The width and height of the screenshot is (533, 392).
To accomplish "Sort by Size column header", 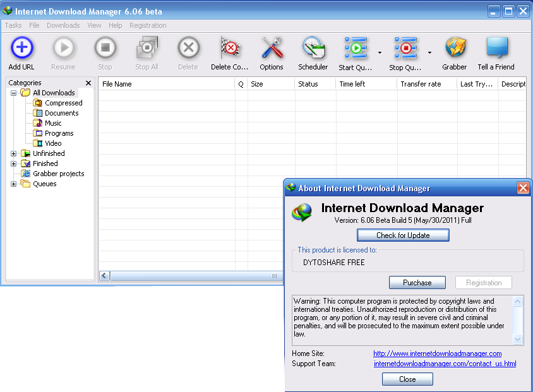I will tap(271, 84).
